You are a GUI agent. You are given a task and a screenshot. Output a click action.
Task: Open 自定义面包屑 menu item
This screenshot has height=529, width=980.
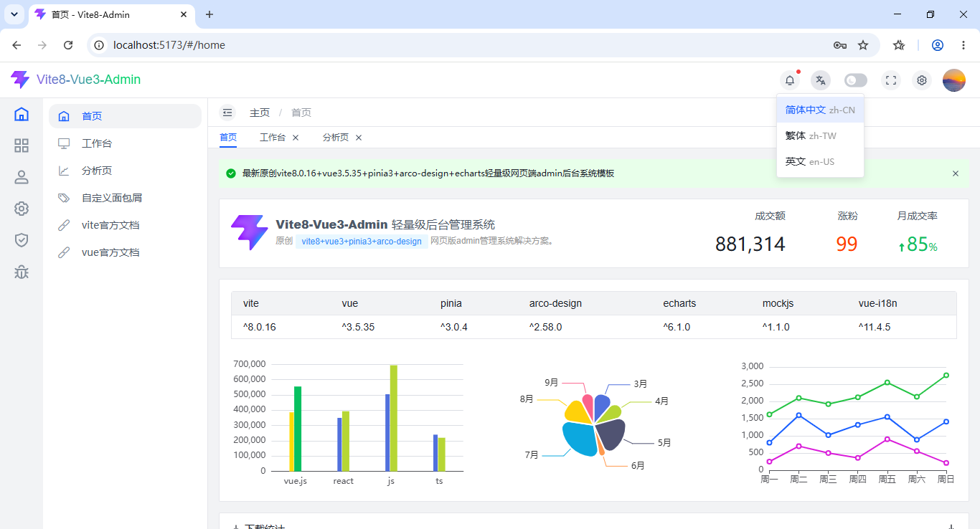click(125, 198)
